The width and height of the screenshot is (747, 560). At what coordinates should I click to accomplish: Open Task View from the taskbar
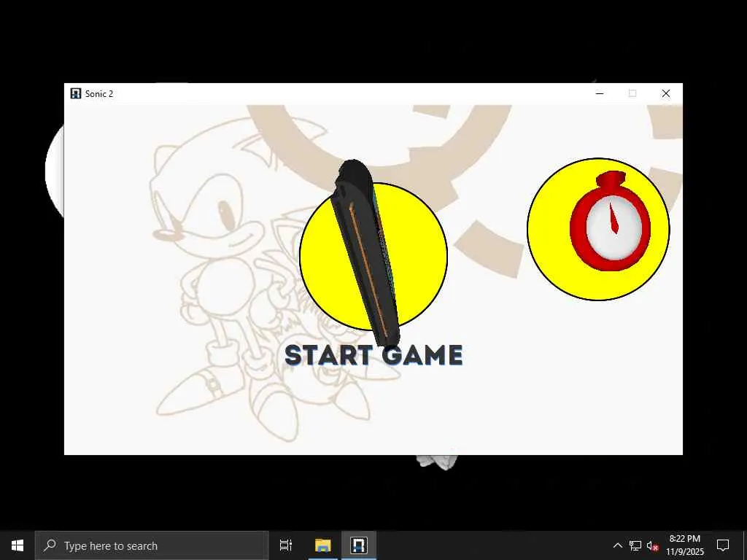tap(286, 545)
